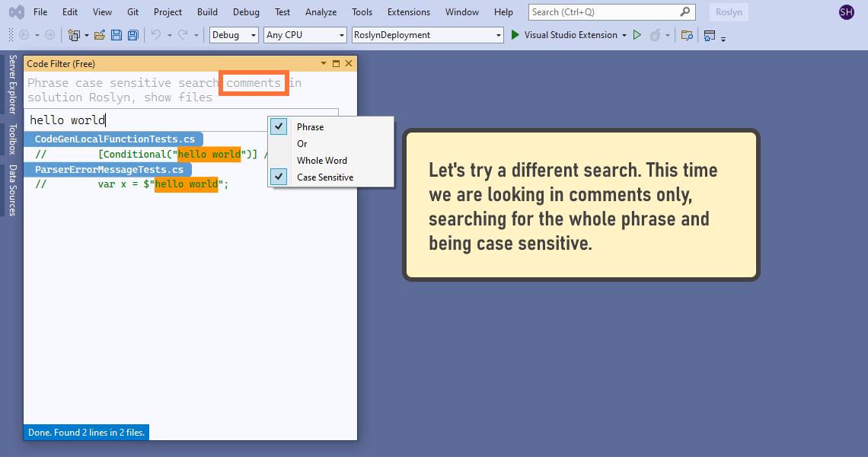Click the Save file icon
Screen dimensions: 868x457
point(116,35)
